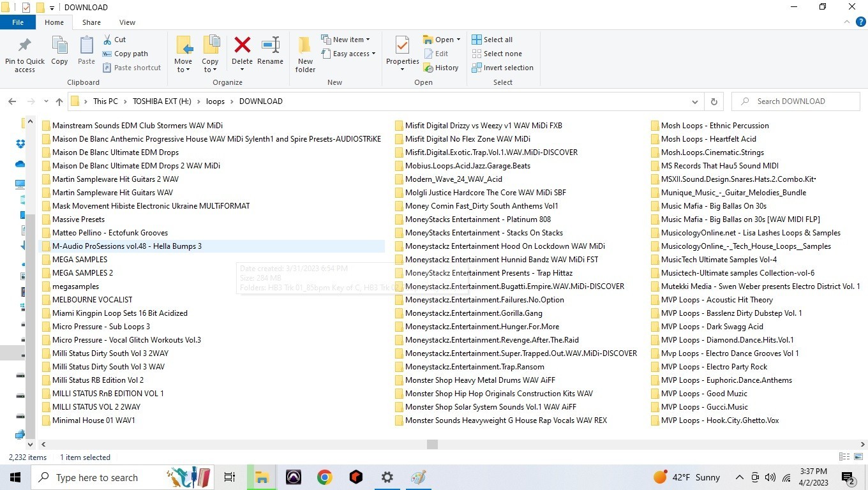This screenshot has height=490, width=868.
Task: Open the Quick Access Toolbar customize arrow
Action: pyautogui.click(x=52, y=8)
